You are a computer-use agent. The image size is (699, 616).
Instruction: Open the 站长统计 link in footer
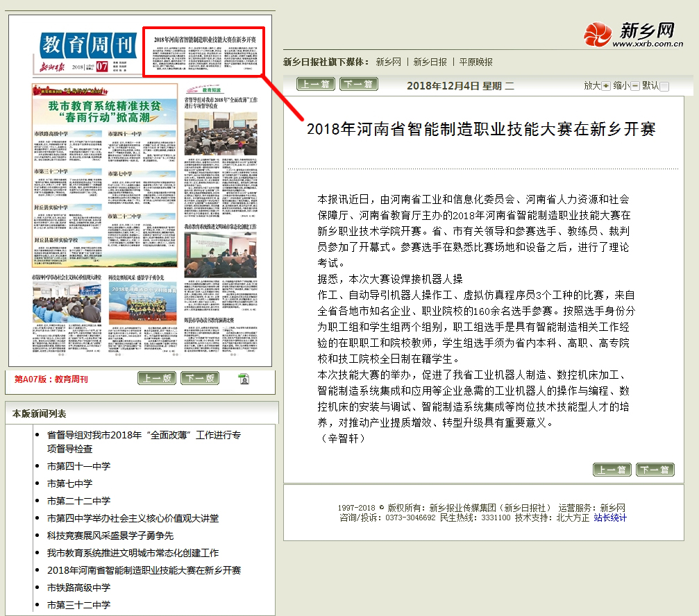(610, 517)
